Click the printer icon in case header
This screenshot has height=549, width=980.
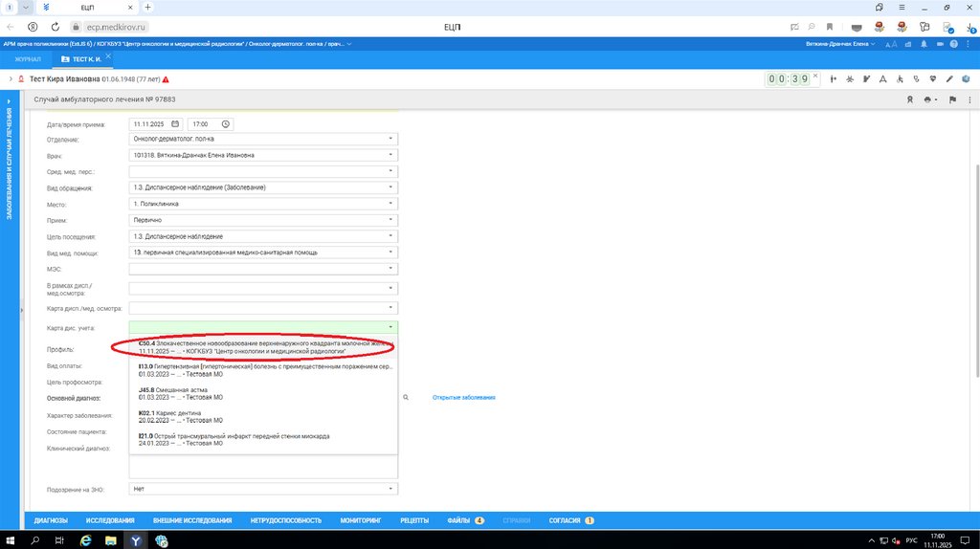pos(928,99)
